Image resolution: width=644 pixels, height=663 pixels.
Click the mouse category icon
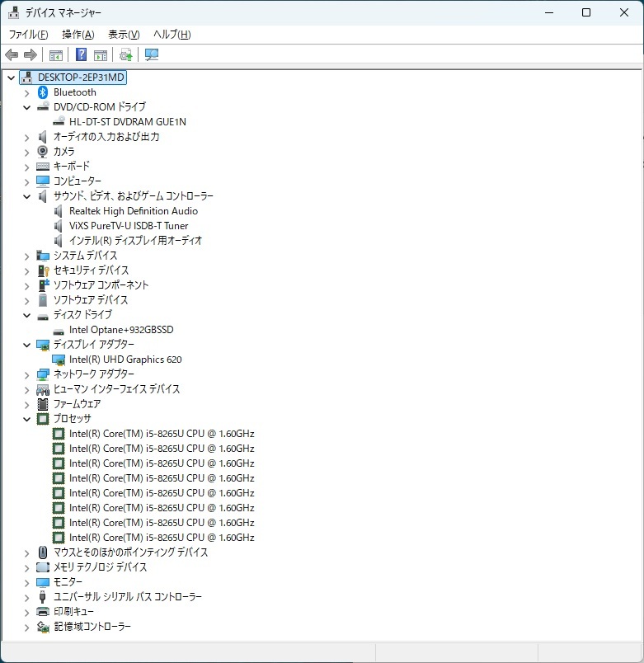click(x=43, y=552)
